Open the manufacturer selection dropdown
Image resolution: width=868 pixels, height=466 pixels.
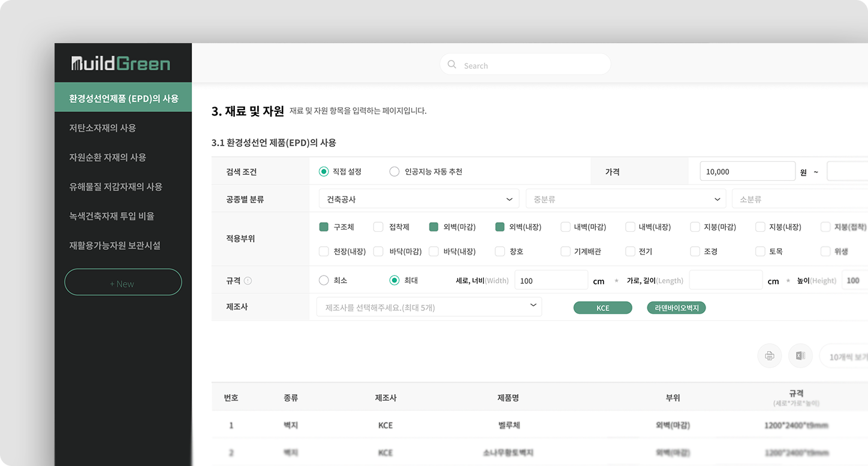click(429, 306)
